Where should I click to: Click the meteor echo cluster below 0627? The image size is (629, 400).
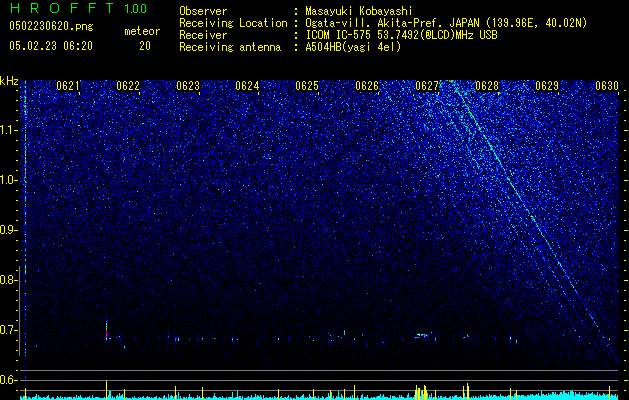click(x=422, y=335)
